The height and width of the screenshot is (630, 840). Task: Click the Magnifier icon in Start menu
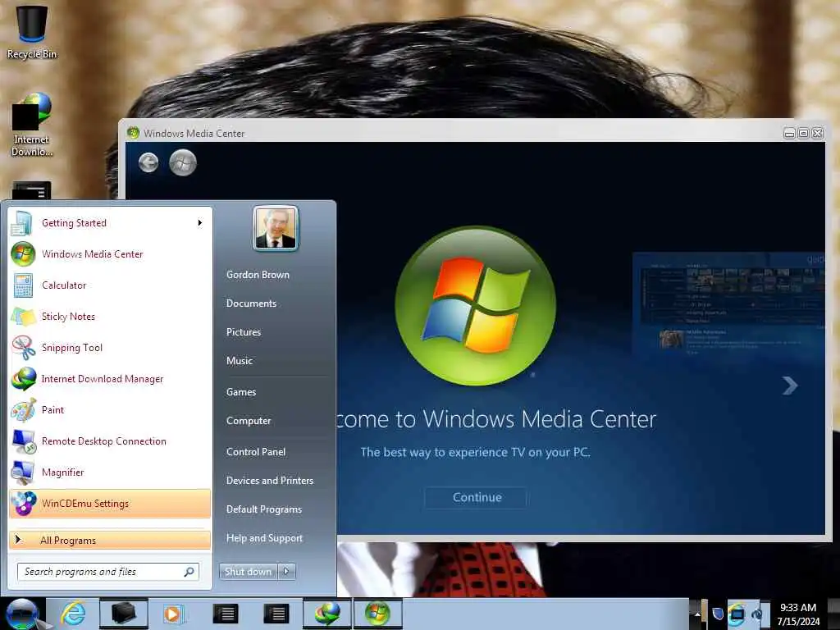(24, 472)
